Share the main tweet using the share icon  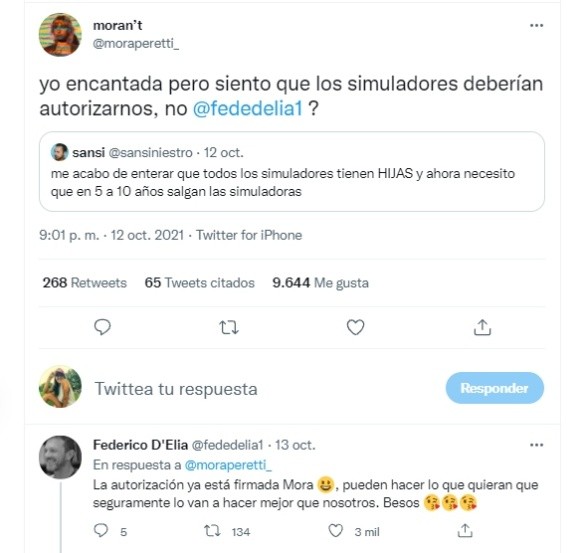click(x=482, y=327)
